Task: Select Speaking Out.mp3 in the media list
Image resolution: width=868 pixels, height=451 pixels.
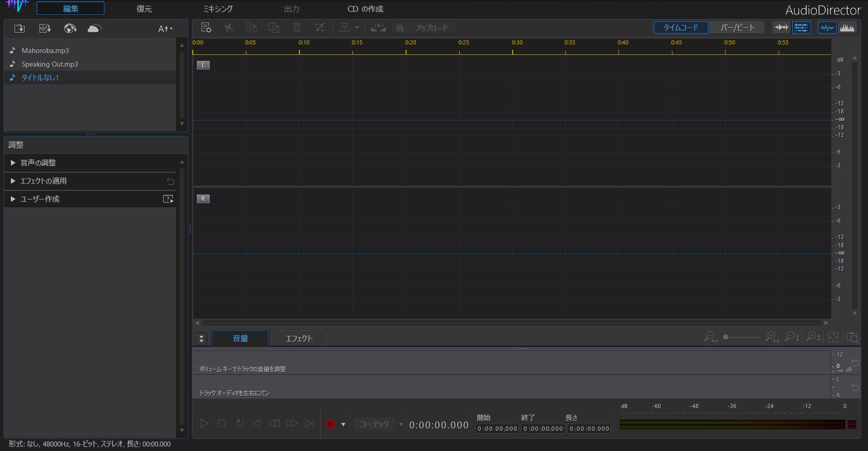Action: 49,64
